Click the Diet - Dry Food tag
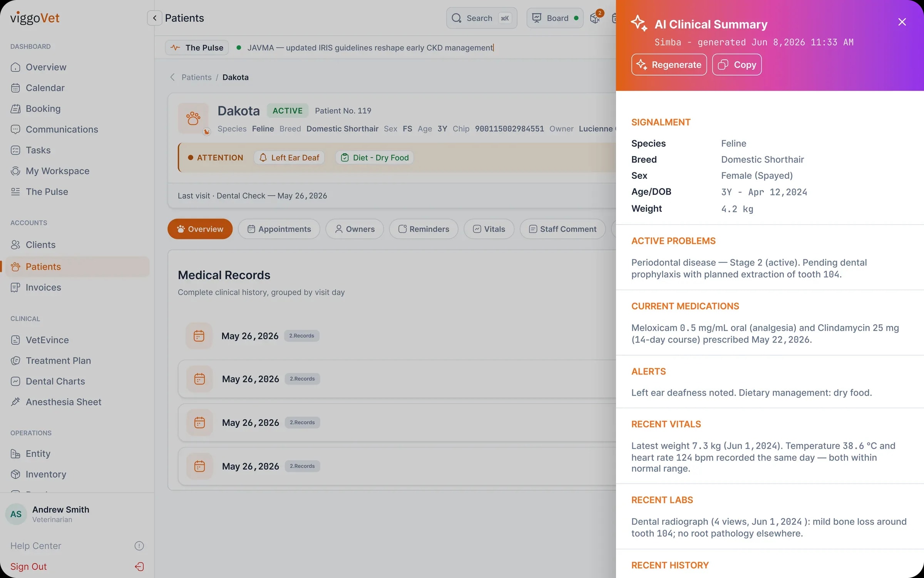Image resolution: width=924 pixels, height=578 pixels. (375, 158)
